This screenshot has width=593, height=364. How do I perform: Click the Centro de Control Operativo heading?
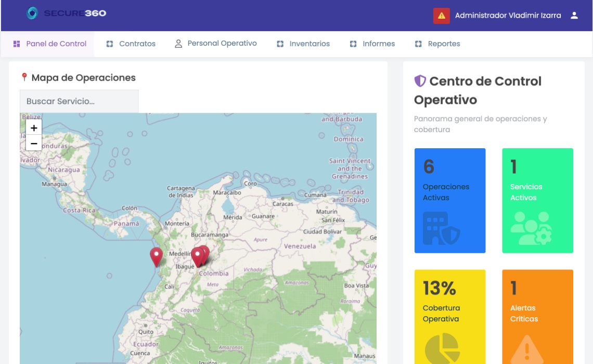point(478,90)
